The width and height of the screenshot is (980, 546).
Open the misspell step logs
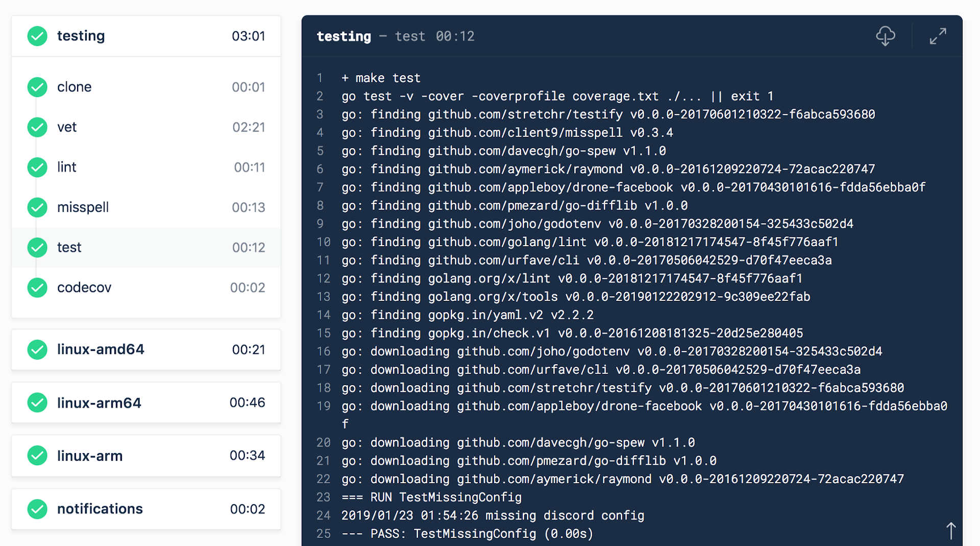pyautogui.click(x=146, y=207)
